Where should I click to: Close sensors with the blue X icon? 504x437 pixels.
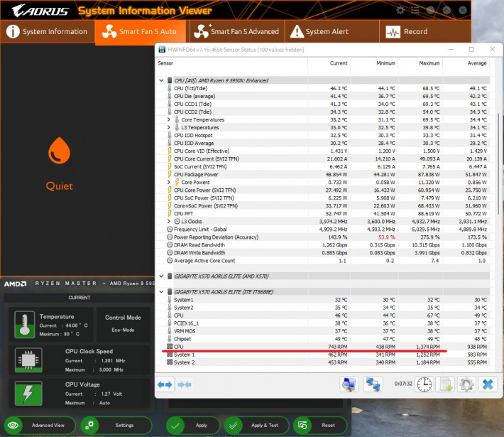click(488, 384)
